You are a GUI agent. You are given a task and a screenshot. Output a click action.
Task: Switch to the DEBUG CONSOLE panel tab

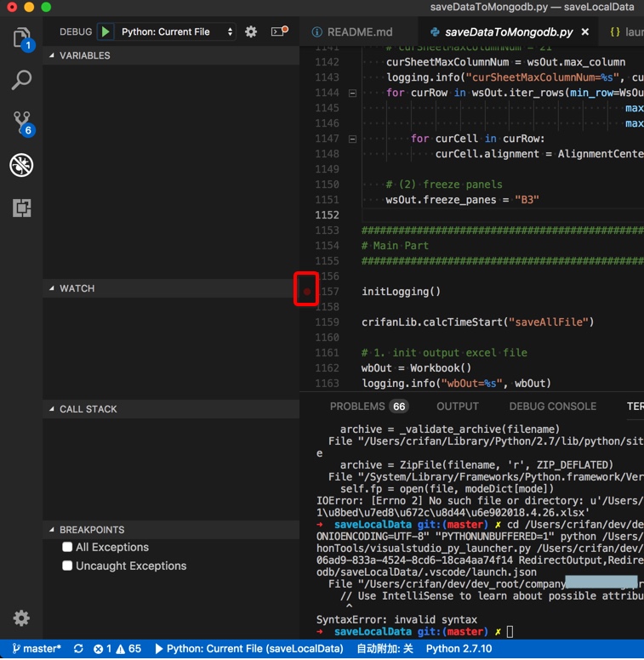(552, 407)
